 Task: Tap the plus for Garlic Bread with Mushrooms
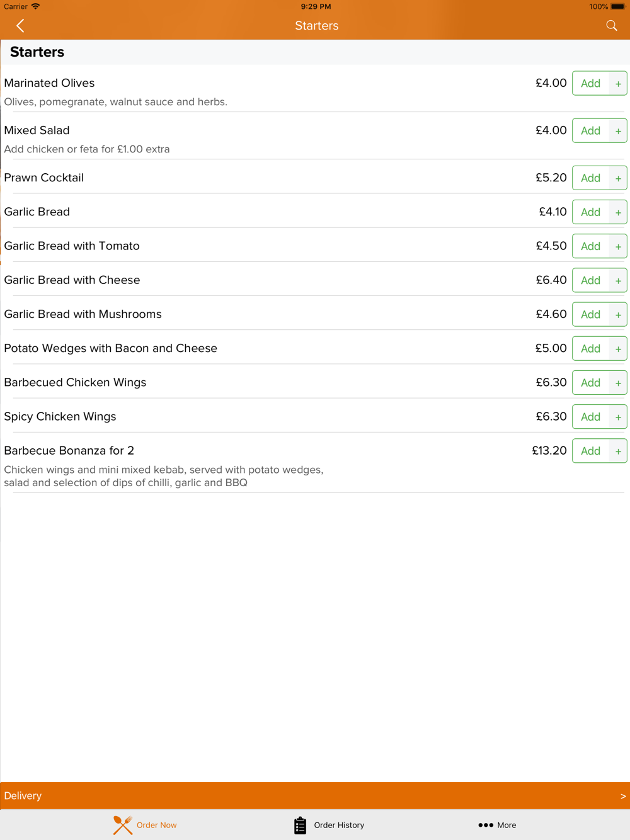(x=618, y=315)
